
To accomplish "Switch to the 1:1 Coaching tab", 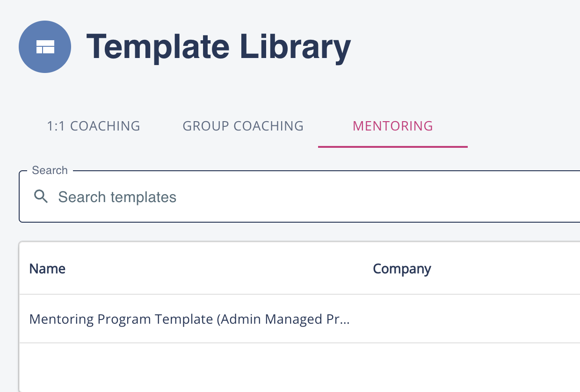I will (94, 126).
